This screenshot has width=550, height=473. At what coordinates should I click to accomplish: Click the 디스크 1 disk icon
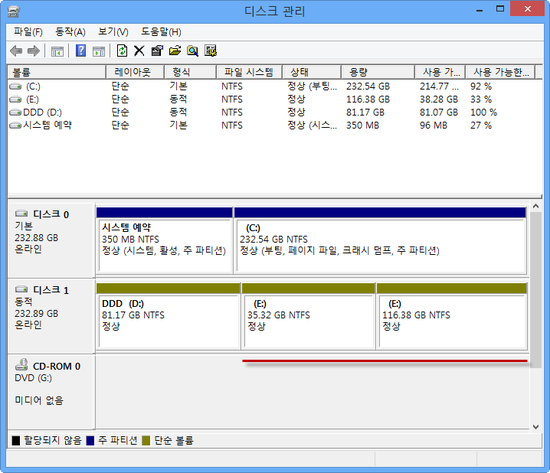click(x=21, y=289)
